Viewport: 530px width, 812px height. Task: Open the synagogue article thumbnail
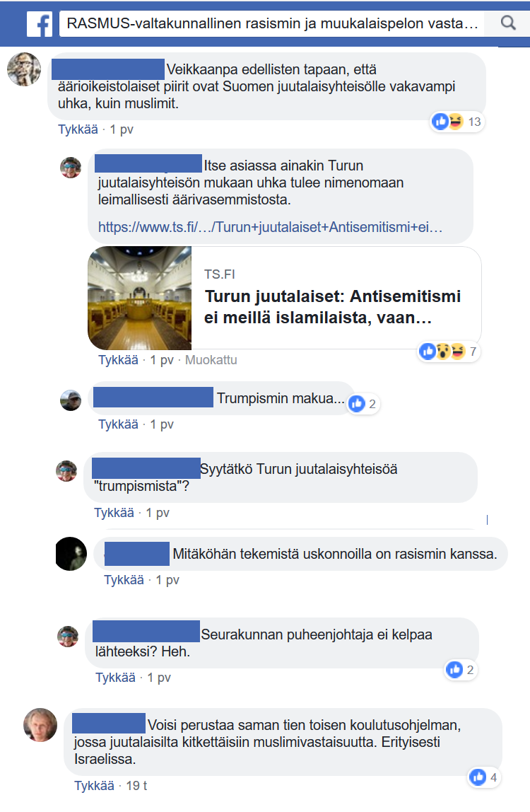click(x=140, y=298)
